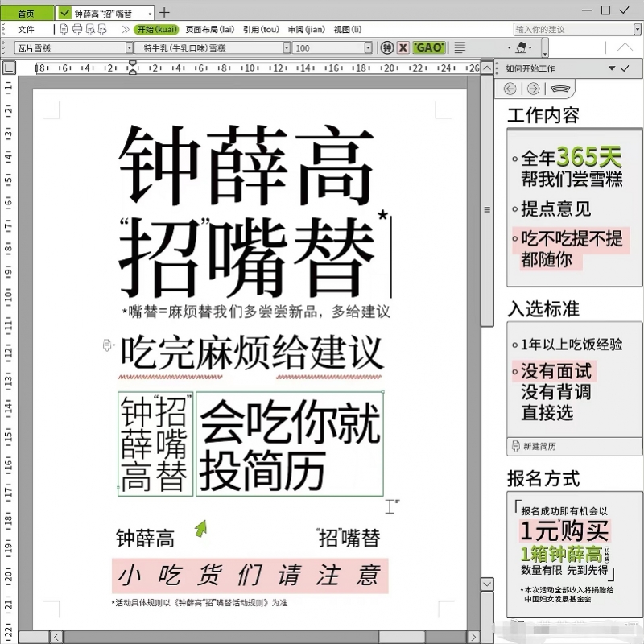Open the 文件 menu

28,29
